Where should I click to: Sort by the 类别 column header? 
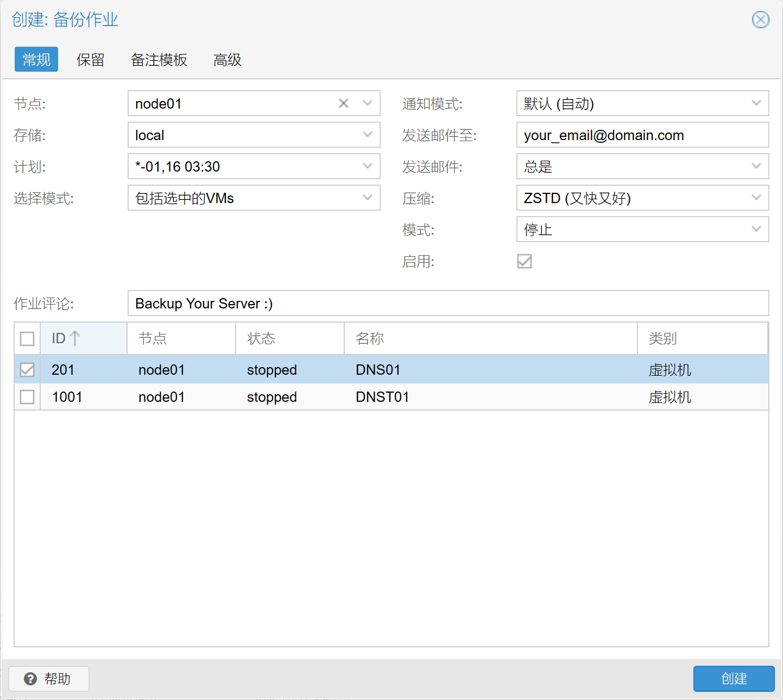(x=703, y=338)
